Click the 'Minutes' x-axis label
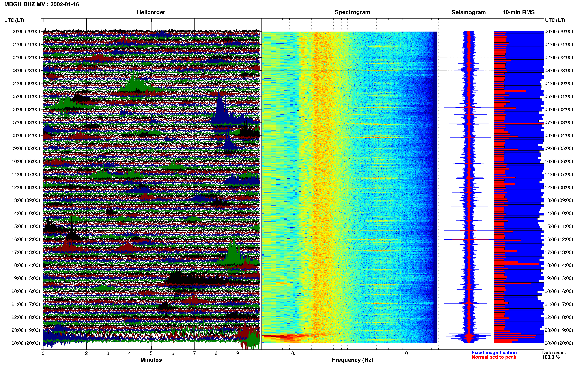The image size is (588, 368). pyautogui.click(x=151, y=360)
